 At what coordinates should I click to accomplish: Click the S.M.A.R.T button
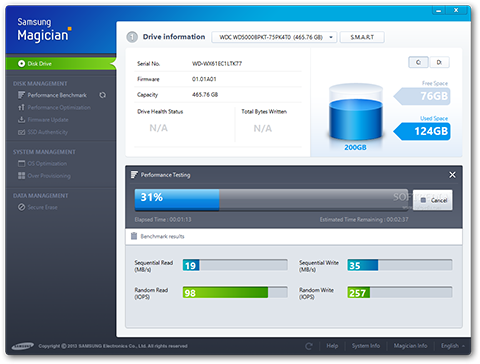coord(362,37)
